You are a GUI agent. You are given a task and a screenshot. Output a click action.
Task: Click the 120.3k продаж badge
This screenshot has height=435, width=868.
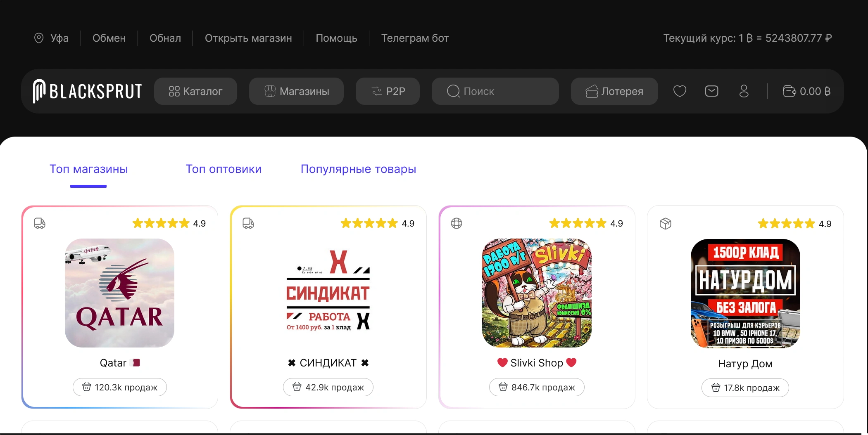click(120, 387)
